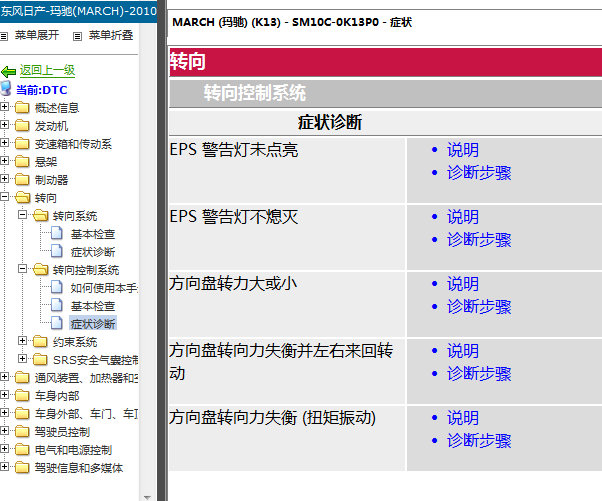Click the 变速箱和传动系 folder icon
Viewport: 602px width, 501px height.
[x=22, y=144]
